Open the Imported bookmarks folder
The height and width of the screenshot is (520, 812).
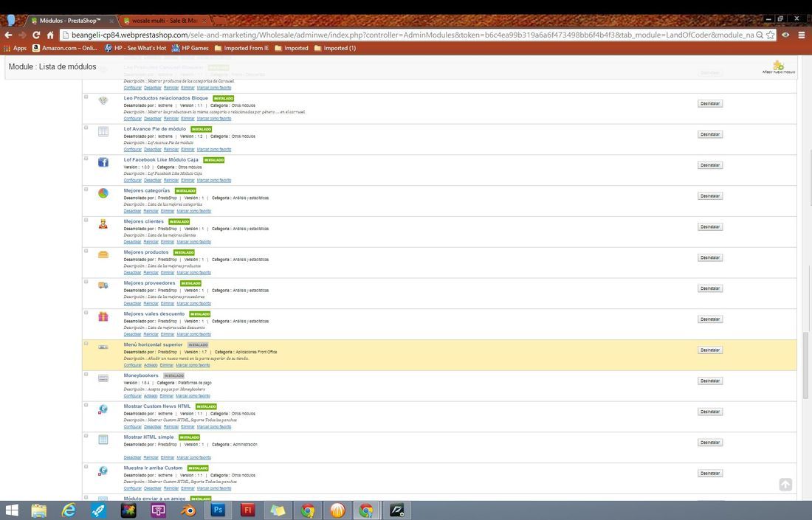[x=291, y=48]
